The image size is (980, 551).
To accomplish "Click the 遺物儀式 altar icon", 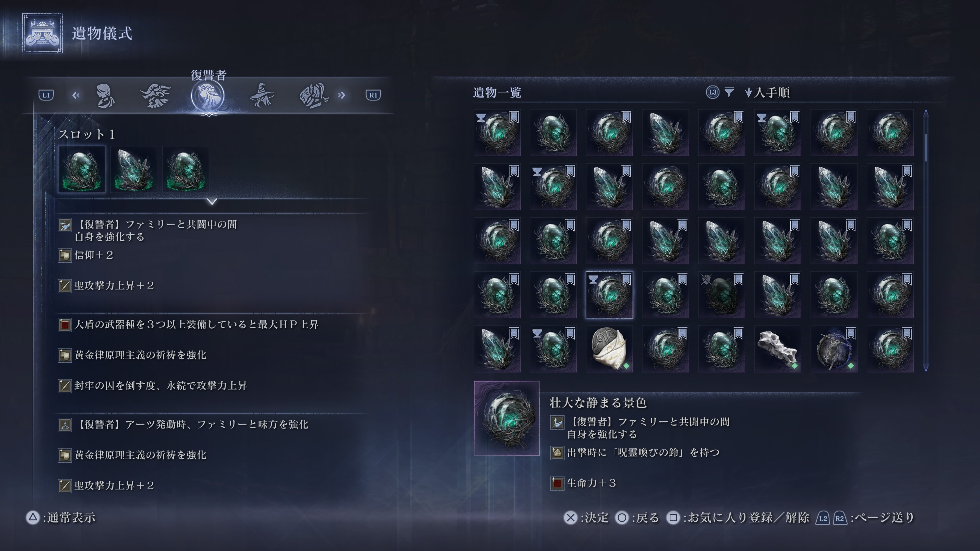I will click(x=42, y=33).
